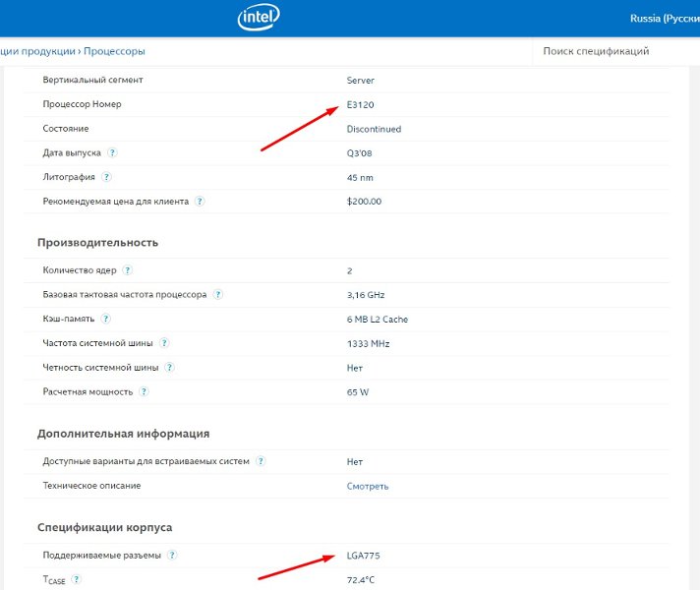The height and width of the screenshot is (590, 700).
Task: Click help icon beside Литография
Action: [x=106, y=177]
